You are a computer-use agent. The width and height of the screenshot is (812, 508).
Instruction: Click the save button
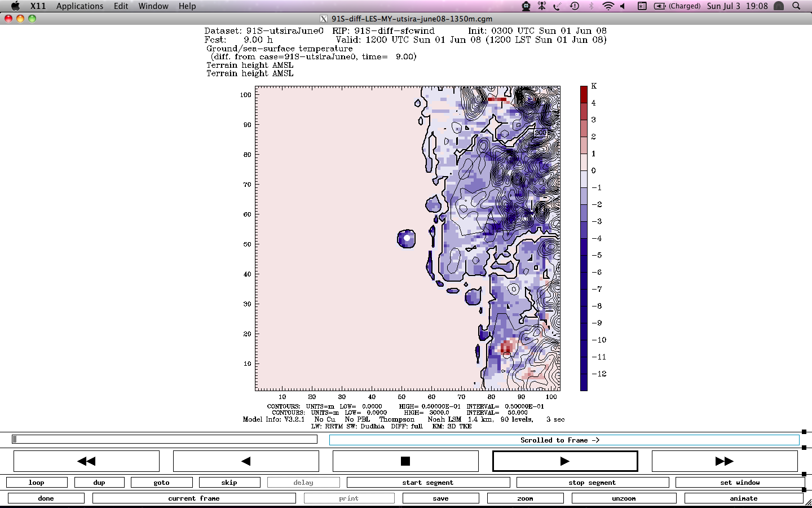440,498
